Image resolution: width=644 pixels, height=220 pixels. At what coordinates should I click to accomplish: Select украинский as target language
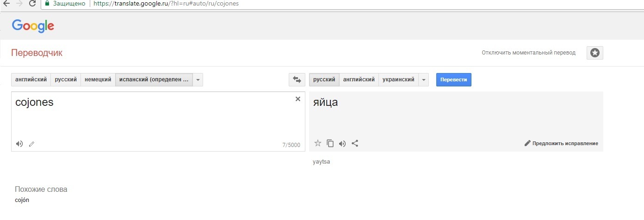tap(399, 79)
